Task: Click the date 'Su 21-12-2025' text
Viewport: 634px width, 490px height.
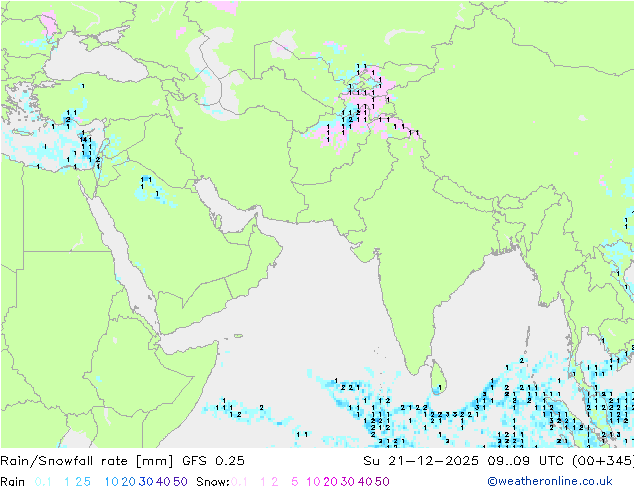Action: point(421,461)
